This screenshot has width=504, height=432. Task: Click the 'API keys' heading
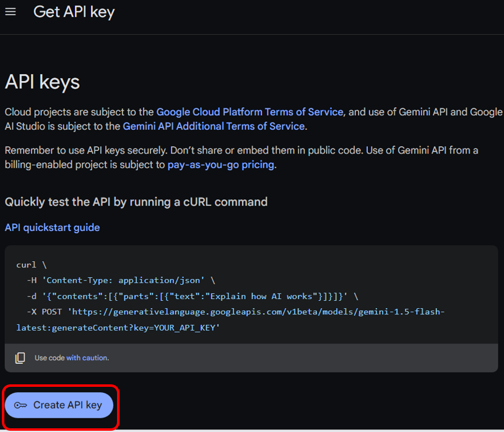pyautogui.click(x=42, y=82)
